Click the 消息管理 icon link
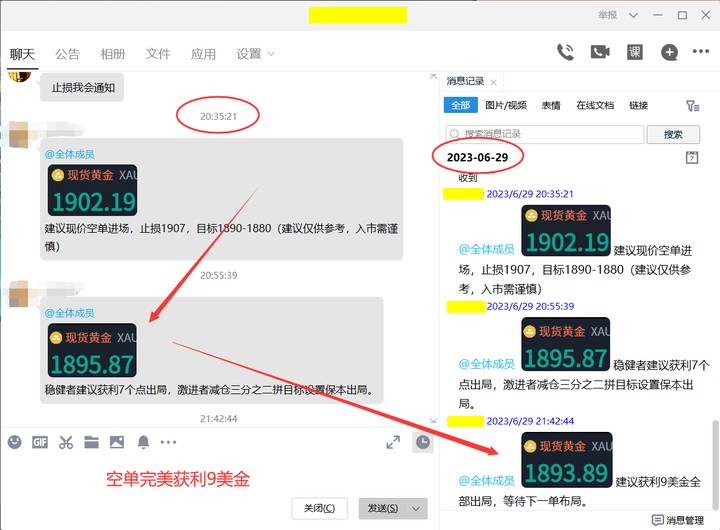Viewport: 720px width, 530px height. click(678, 520)
